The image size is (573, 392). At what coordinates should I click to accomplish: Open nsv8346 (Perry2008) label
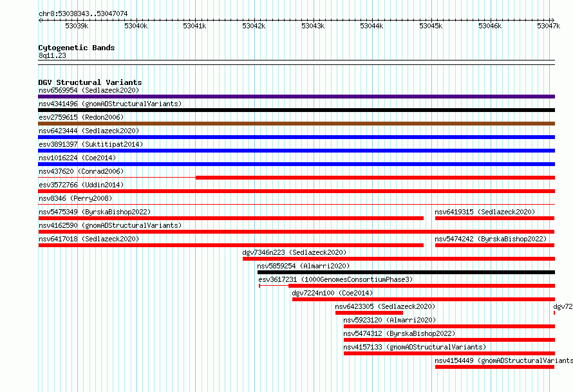pyautogui.click(x=75, y=198)
